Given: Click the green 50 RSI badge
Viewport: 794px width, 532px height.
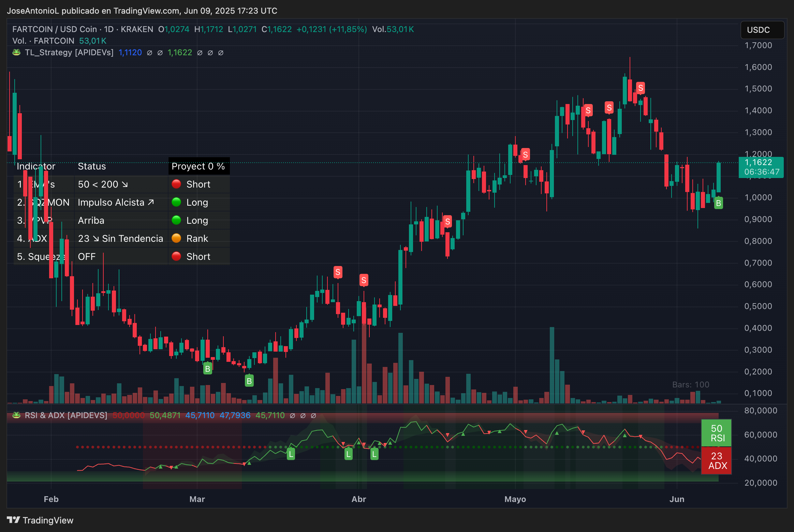Looking at the screenshot, I should 716,433.
